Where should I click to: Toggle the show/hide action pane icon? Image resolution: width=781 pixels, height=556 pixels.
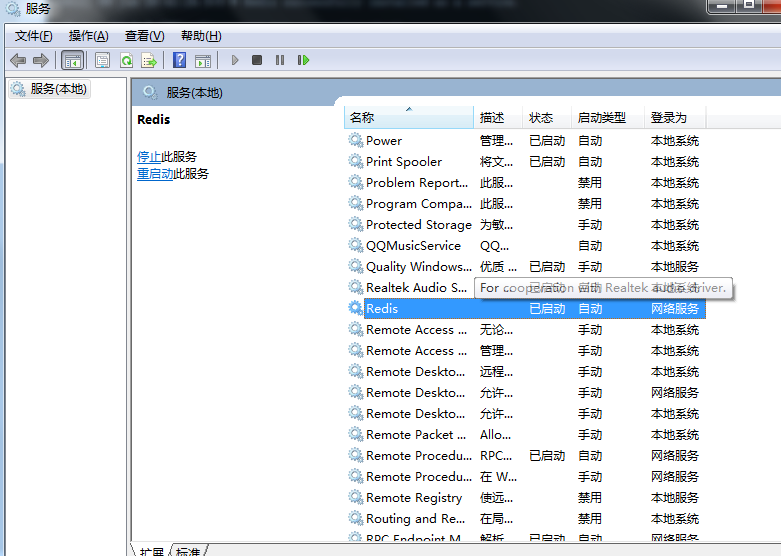coord(203,61)
